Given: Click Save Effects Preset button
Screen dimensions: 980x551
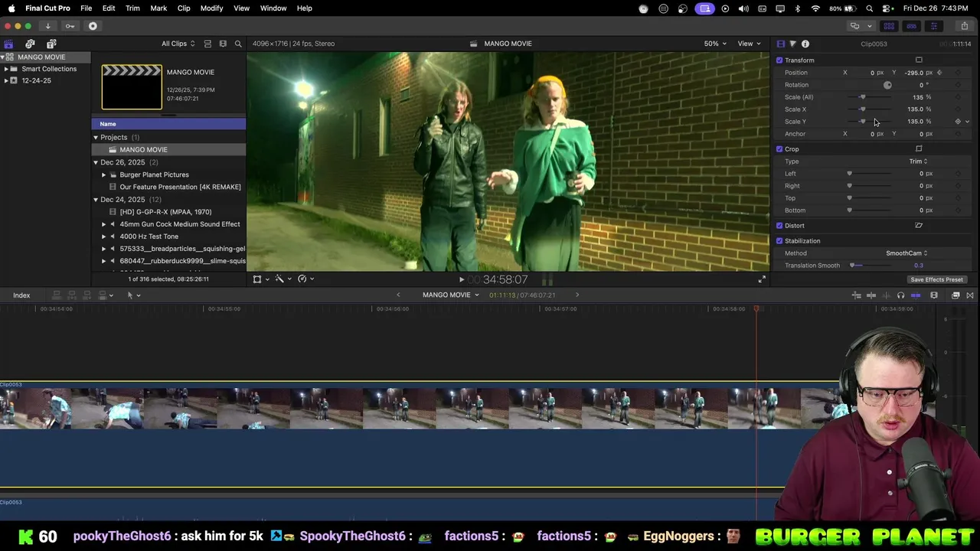Looking at the screenshot, I should tap(936, 279).
